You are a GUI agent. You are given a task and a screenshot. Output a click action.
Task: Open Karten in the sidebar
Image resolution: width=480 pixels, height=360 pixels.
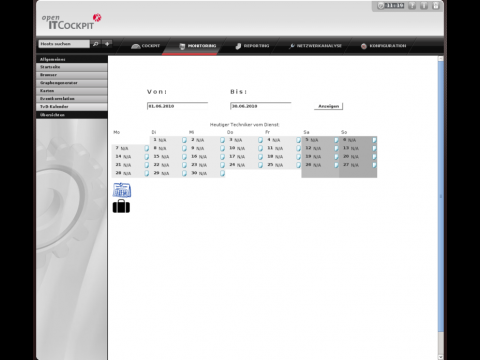click(x=72, y=91)
